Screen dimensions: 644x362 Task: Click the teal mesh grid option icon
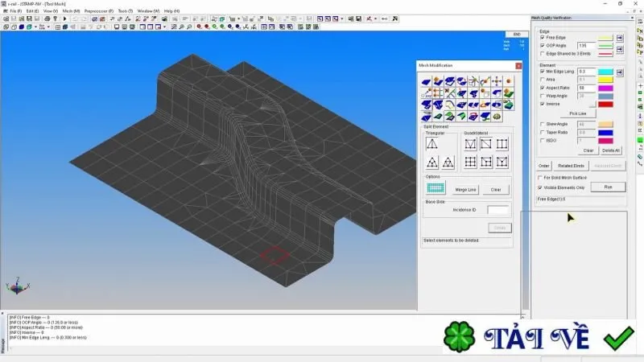coord(436,188)
